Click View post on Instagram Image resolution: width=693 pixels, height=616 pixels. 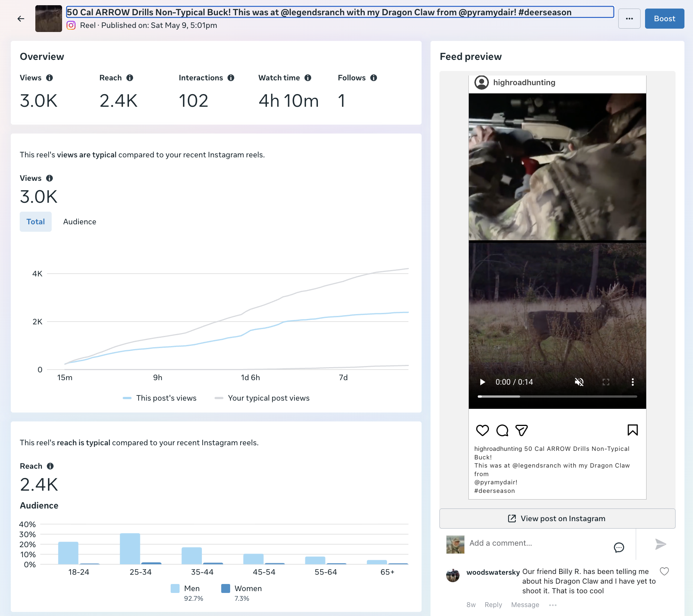(557, 519)
